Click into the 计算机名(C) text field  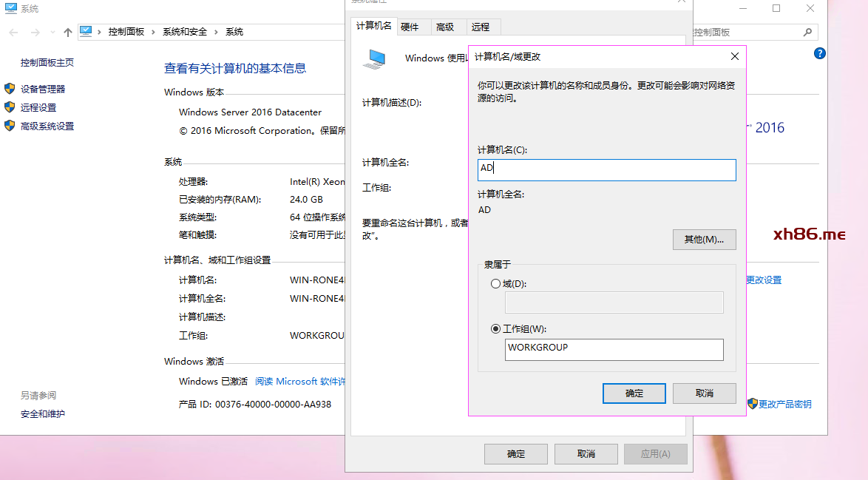click(606, 169)
